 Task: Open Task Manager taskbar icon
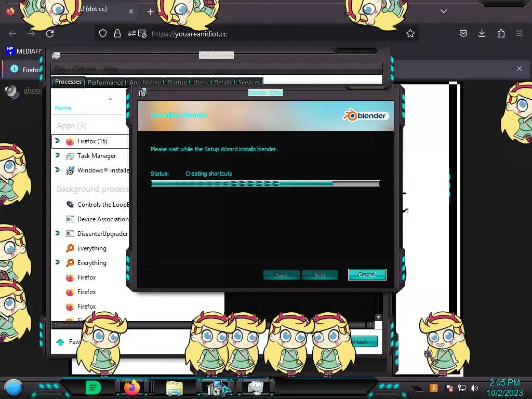click(x=256, y=388)
